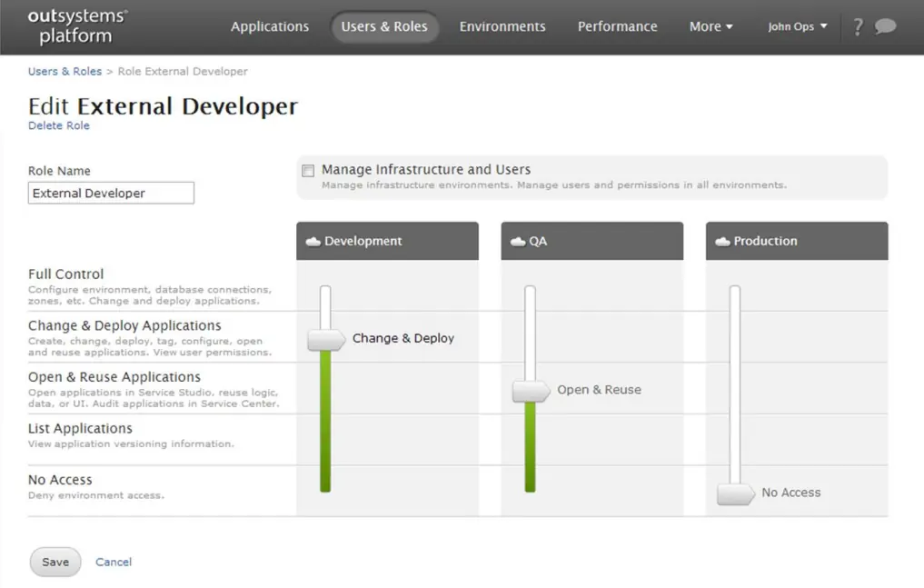Click the Role Name field label
924x588 pixels.
(60, 171)
